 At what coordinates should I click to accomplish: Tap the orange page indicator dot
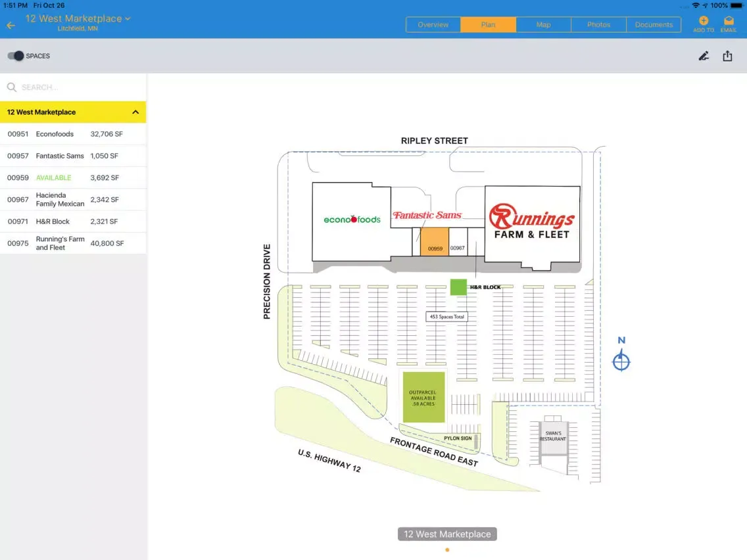(447, 550)
